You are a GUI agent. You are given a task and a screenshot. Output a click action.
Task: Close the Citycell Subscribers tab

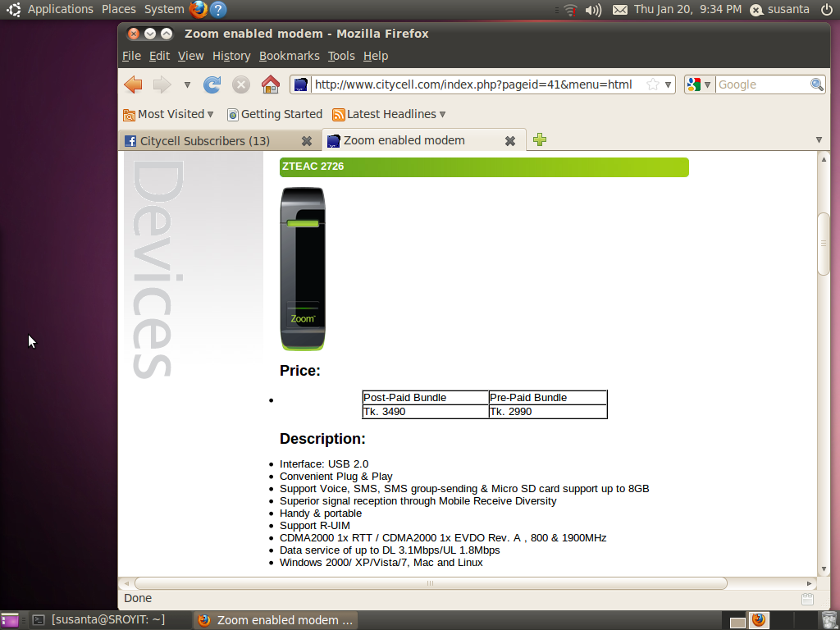pos(307,141)
